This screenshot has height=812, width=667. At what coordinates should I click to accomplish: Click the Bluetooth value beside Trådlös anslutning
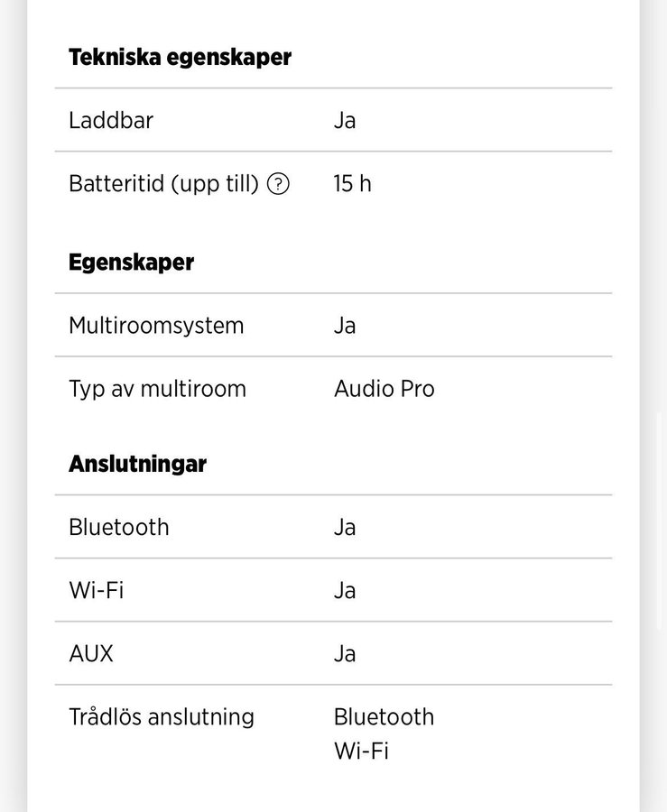tap(384, 717)
